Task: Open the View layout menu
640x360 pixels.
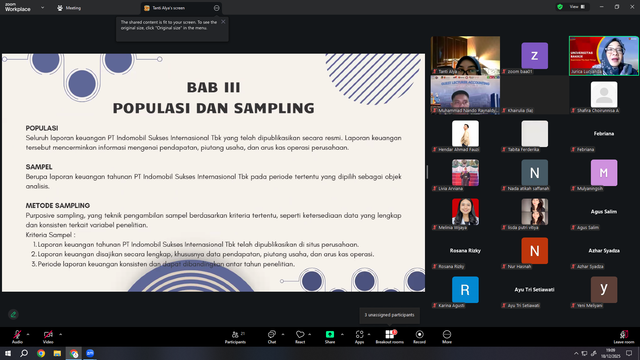Action: (577, 7)
